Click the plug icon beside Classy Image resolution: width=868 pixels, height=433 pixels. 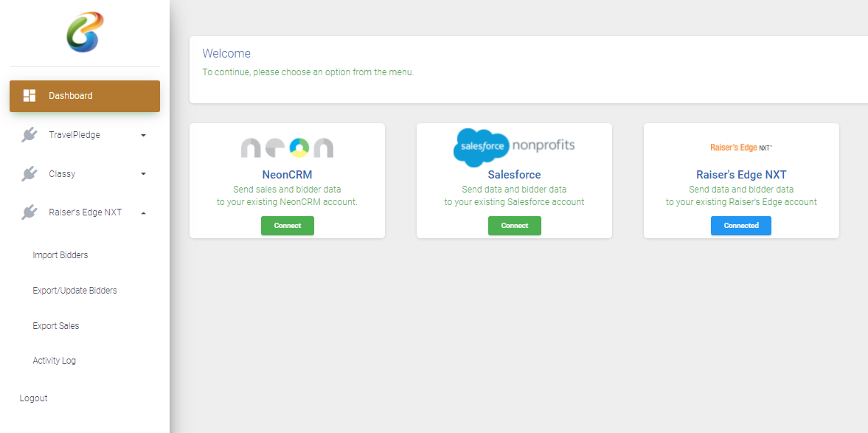coord(29,174)
